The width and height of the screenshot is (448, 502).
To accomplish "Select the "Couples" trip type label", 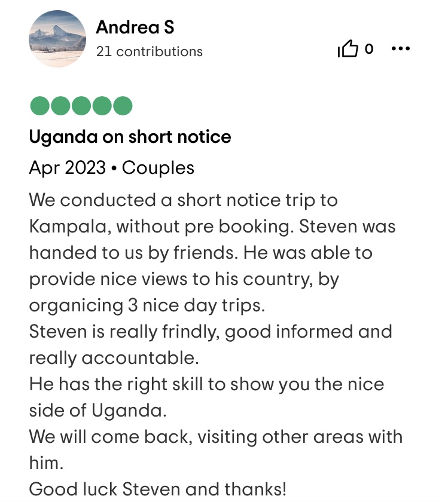I will (x=158, y=168).
